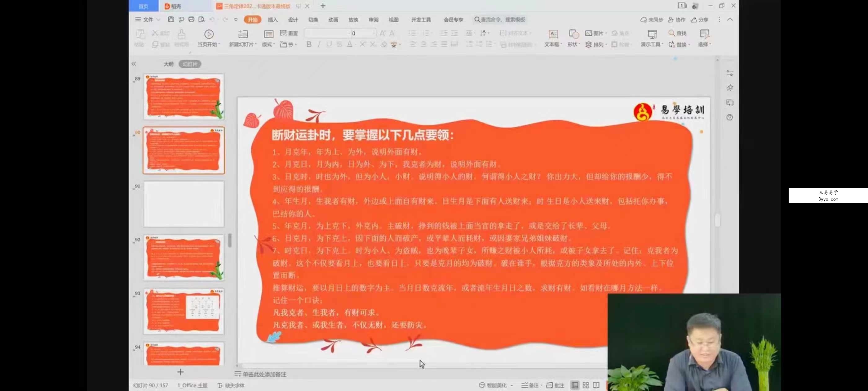The width and height of the screenshot is (868, 391).
Task: Click the Reset (重置) button
Action: pos(289,33)
